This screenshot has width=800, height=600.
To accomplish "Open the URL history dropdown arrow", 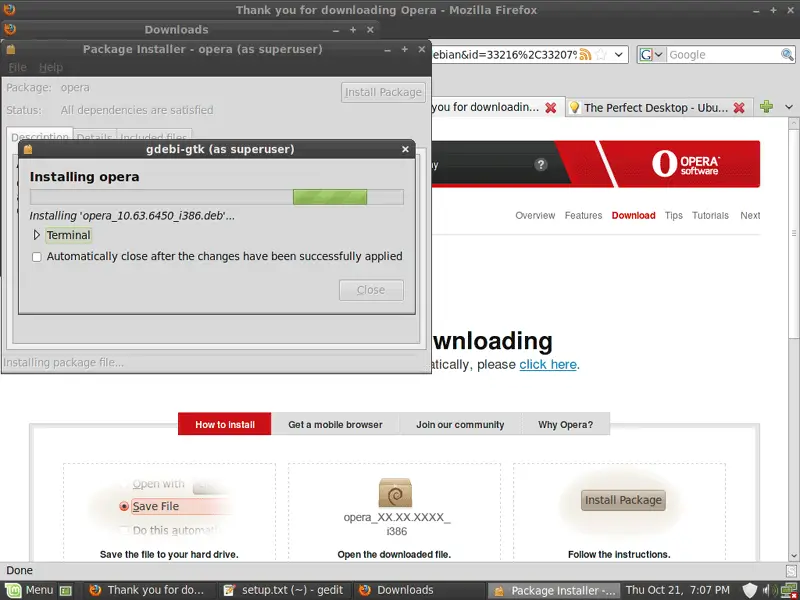I will [618, 54].
